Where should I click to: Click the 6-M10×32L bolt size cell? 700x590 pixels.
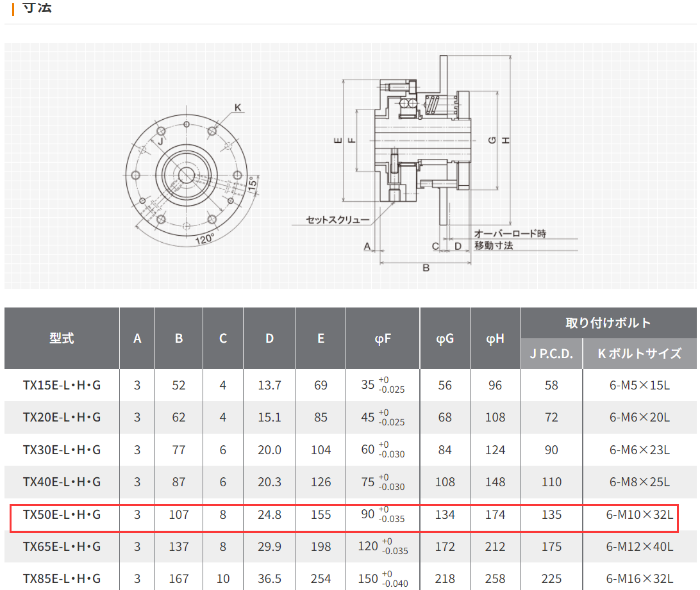(639, 514)
